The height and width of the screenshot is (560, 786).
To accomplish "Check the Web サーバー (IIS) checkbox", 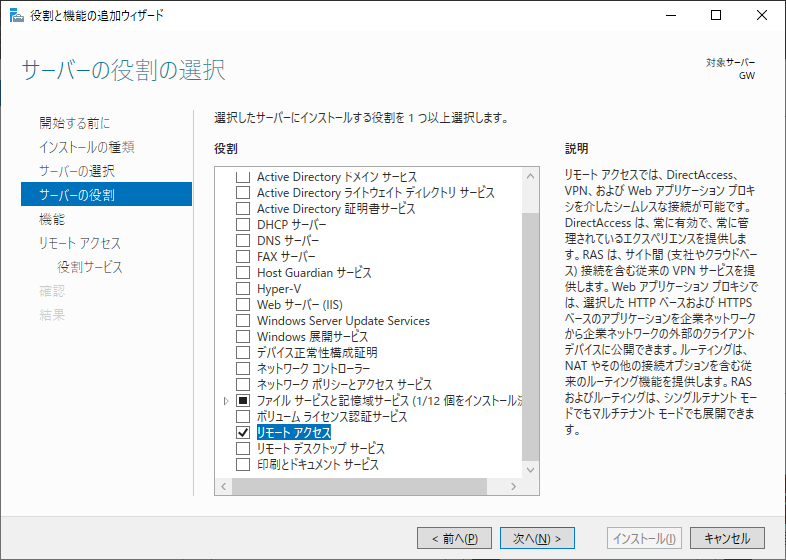I will point(243,305).
